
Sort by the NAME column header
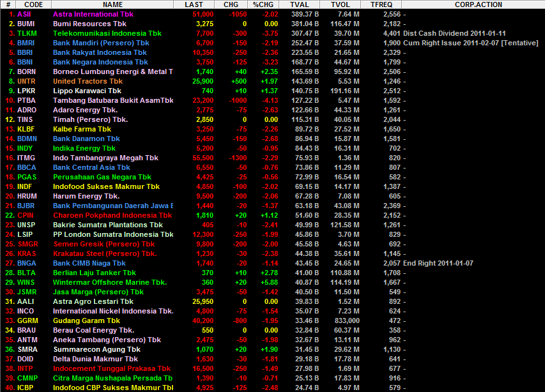tap(112, 4)
